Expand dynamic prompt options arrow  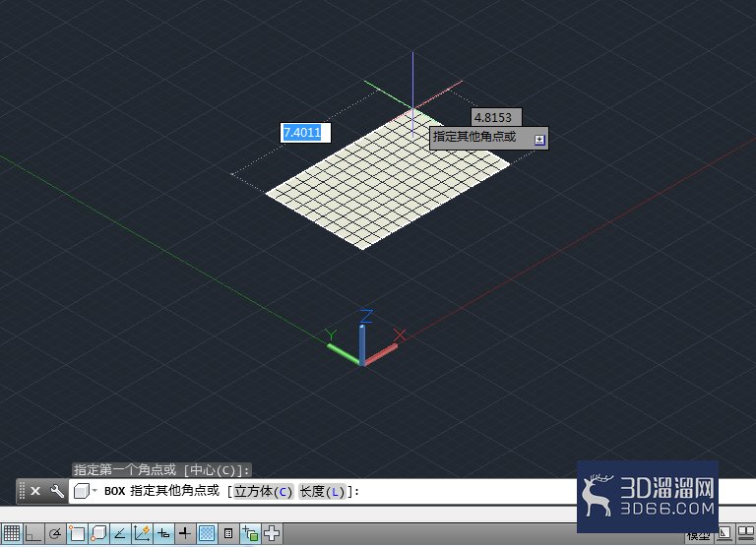539,140
